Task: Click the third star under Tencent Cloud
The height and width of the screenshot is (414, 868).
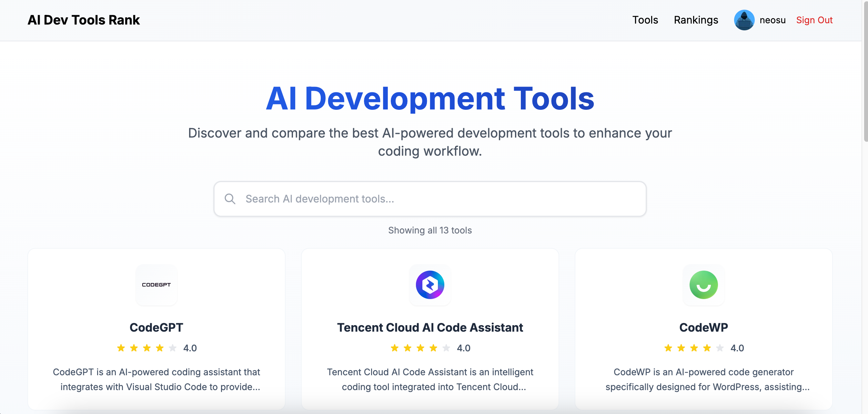Action: click(x=420, y=348)
